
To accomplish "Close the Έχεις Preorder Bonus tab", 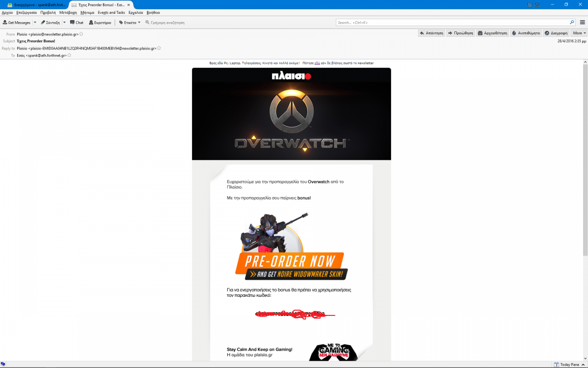I will tap(128, 4).
